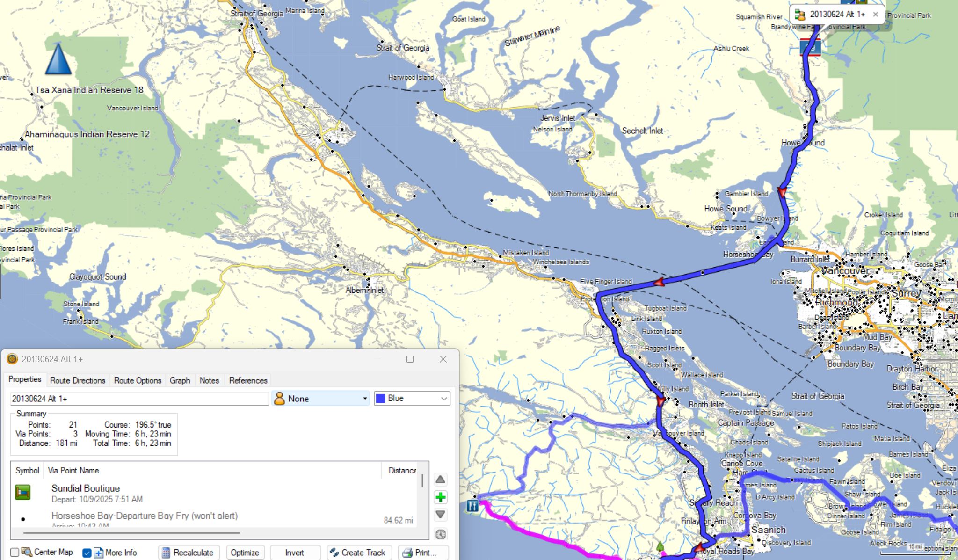Image resolution: width=958 pixels, height=560 pixels.
Task: Open the activity profile None dropdown
Action: pos(321,399)
